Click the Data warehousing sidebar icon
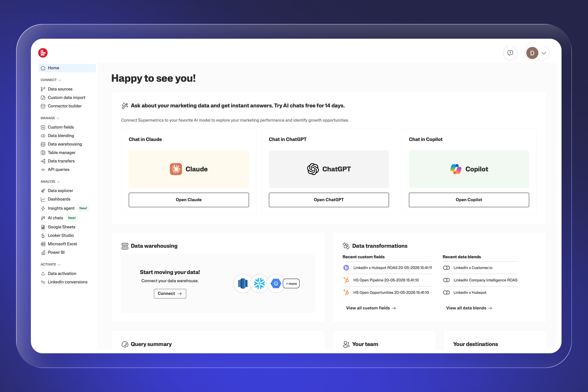 [43, 144]
